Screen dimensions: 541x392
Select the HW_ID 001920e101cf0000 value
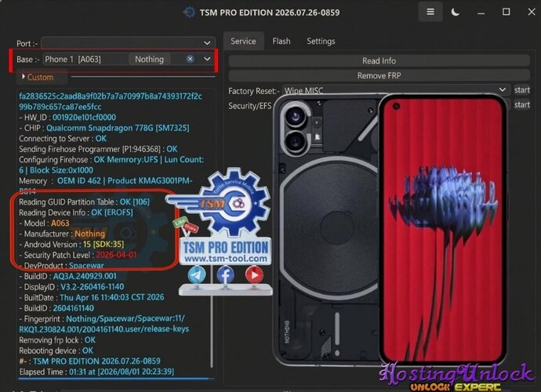(x=84, y=118)
